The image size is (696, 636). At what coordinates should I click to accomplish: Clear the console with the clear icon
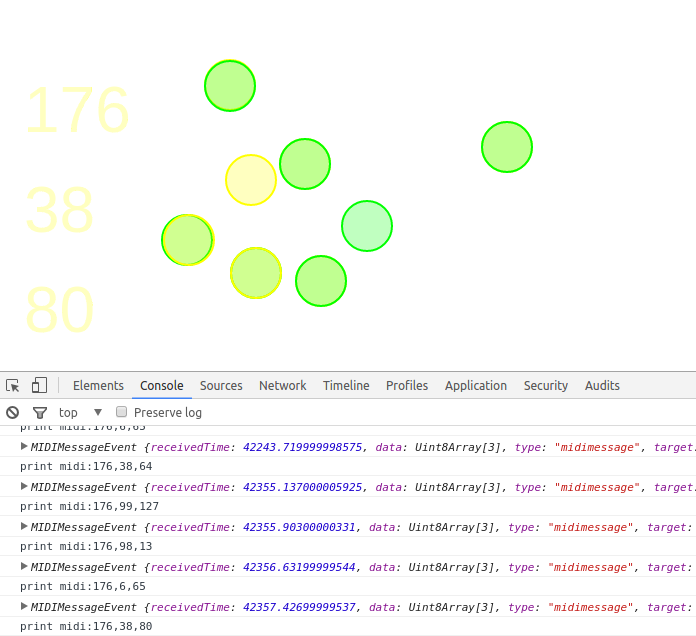13,412
